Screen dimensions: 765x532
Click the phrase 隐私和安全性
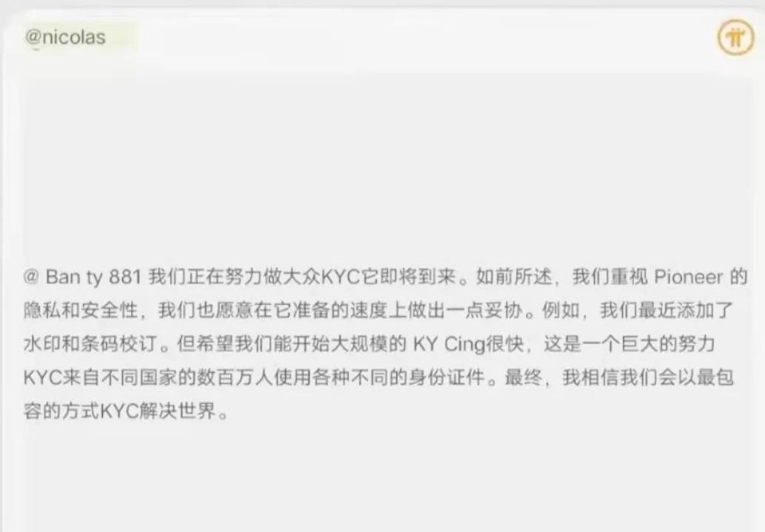coord(81,310)
